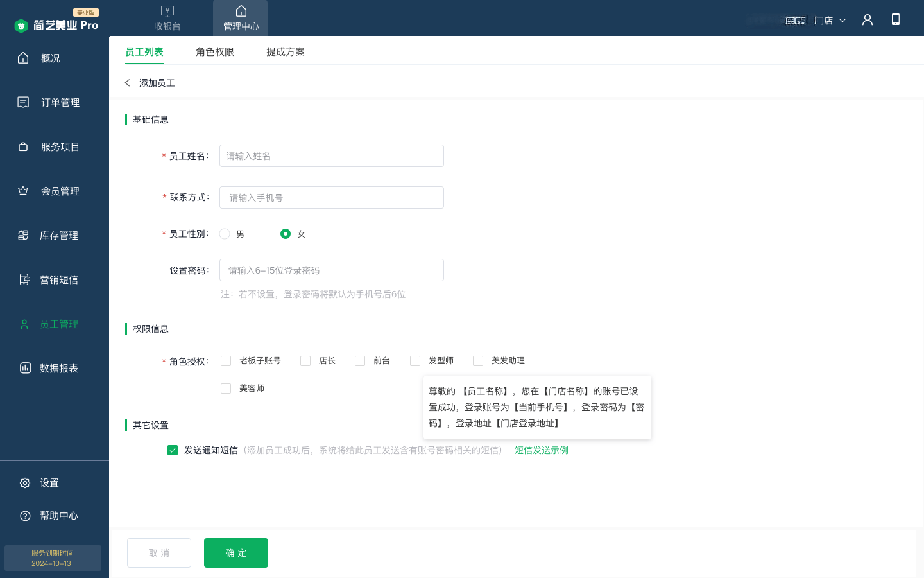The height and width of the screenshot is (578, 924).
Task: Click the 员工姓名 name input field
Action: [x=332, y=156]
